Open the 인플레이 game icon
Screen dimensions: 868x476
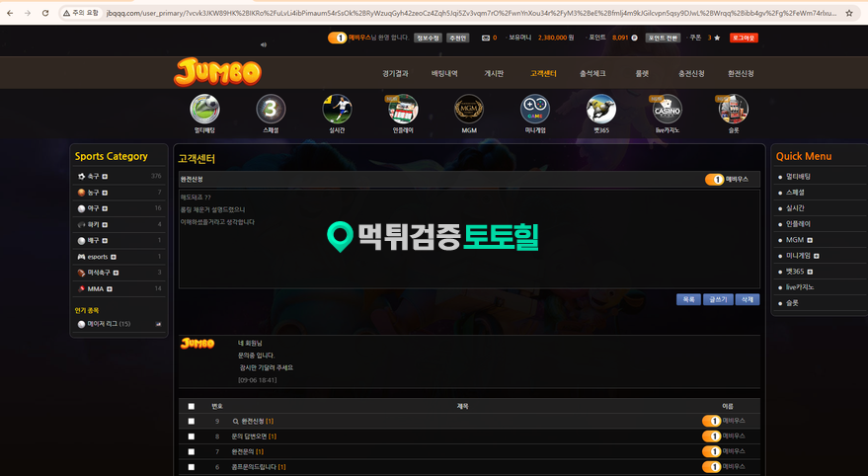coord(403,109)
